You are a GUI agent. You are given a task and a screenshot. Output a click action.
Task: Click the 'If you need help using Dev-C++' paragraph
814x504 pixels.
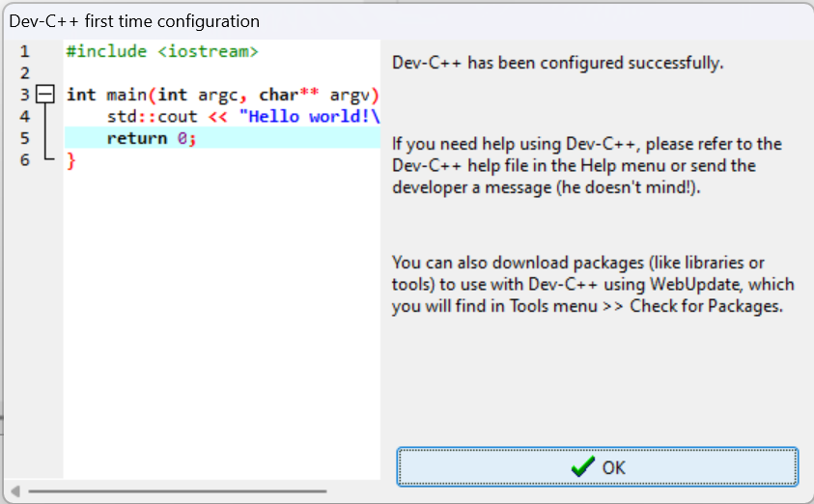pos(587,165)
